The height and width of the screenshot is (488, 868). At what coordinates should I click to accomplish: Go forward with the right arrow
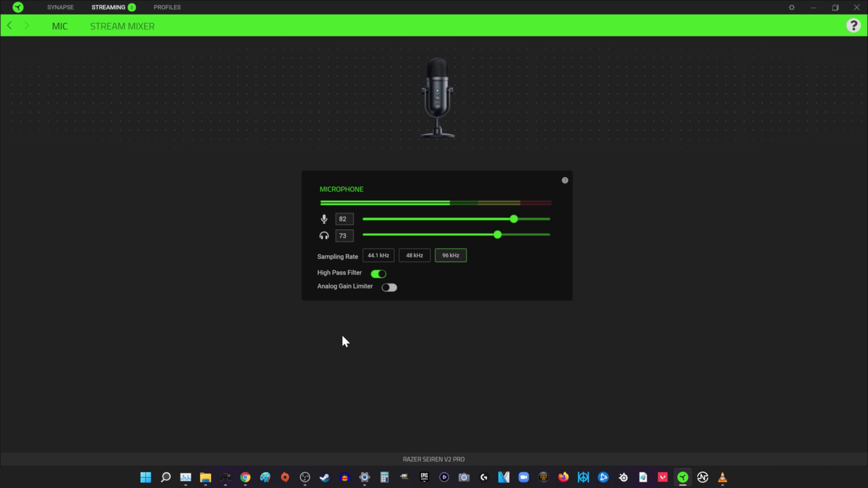pyautogui.click(x=26, y=26)
